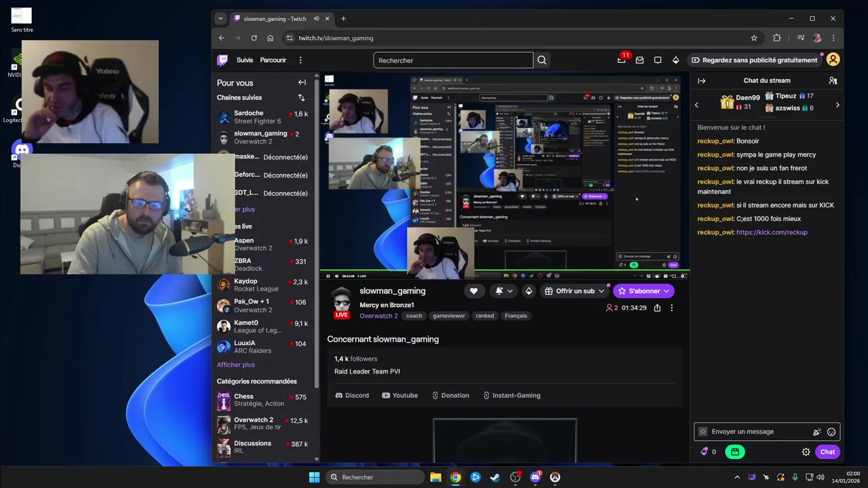Click the gameviewer tag
The height and width of the screenshot is (488, 868).
pos(449,316)
